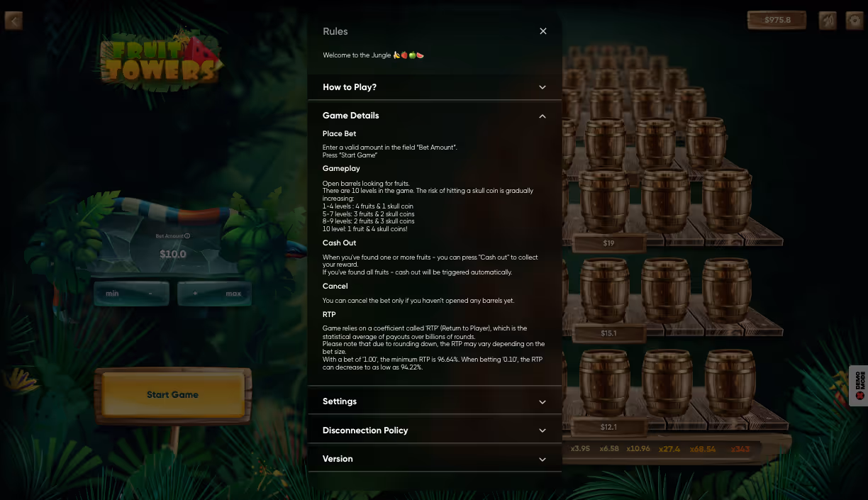Increase bet with the plus button
This screenshot has height=500, width=868.
point(195,294)
